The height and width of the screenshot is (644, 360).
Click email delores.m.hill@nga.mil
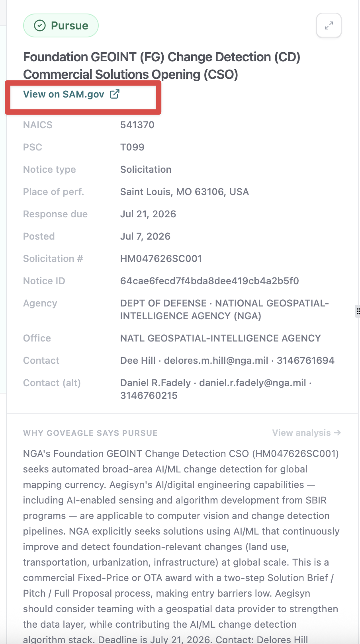(216, 361)
